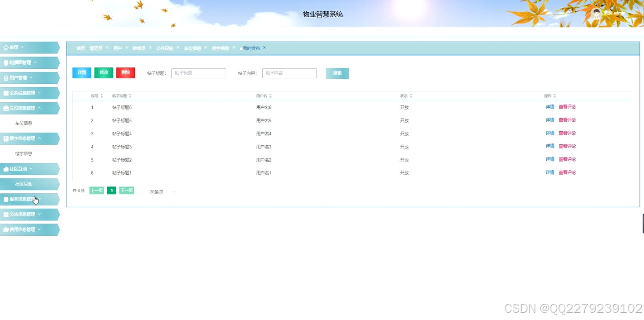Click 查看评论 link for 帖子标题6

pos(567,107)
